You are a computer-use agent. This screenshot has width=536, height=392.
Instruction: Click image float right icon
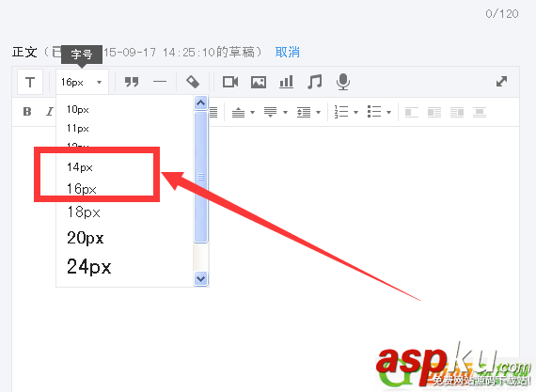pos(457,112)
